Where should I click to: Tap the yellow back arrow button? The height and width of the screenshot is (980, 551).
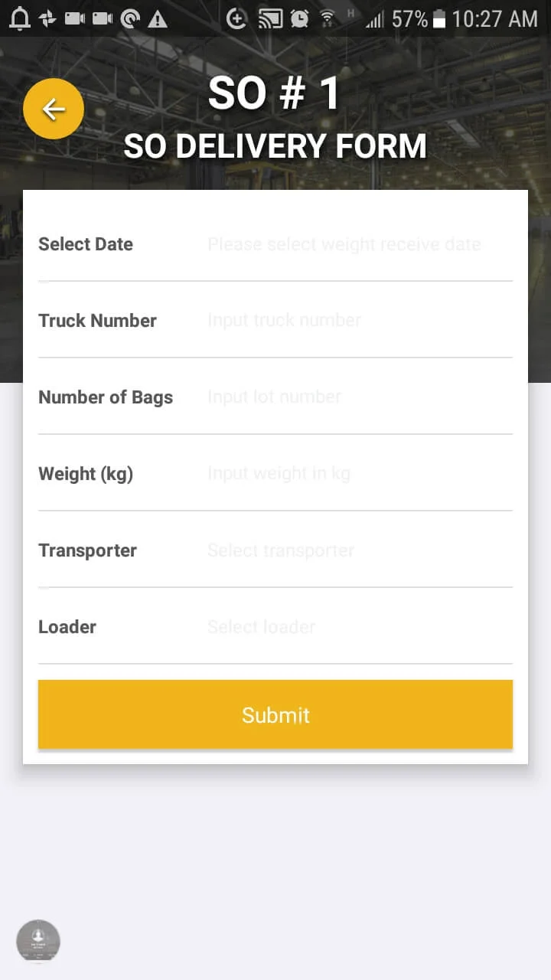click(x=54, y=109)
